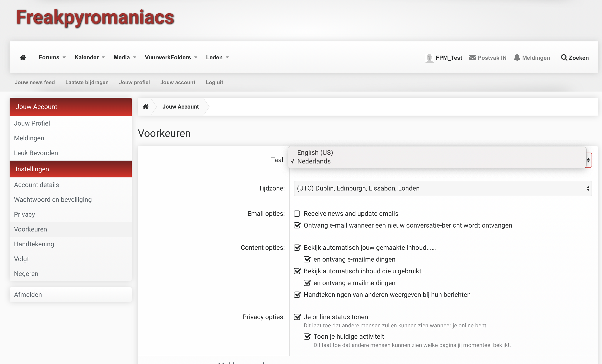The height and width of the screenshot is (364, 602).
Task: Open the Kalender menu
Action: (87, 57)
